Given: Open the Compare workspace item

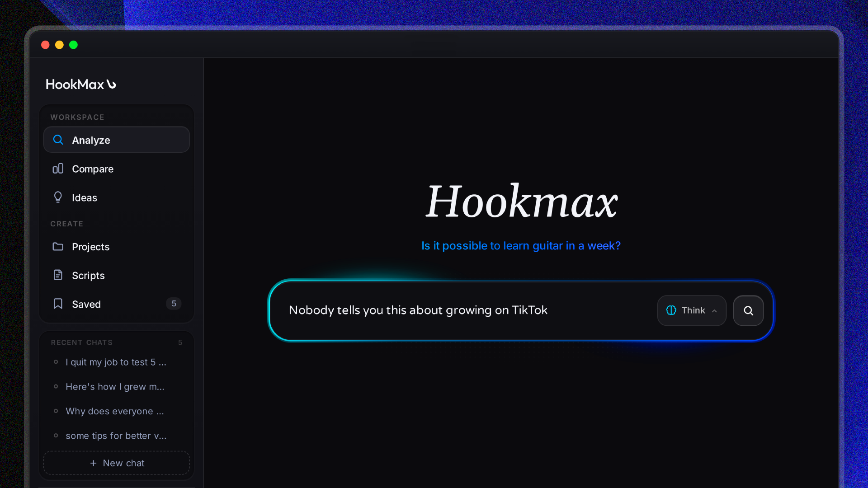Looking at the screenshot, I should pyautogui.click(x=116, y=169).
